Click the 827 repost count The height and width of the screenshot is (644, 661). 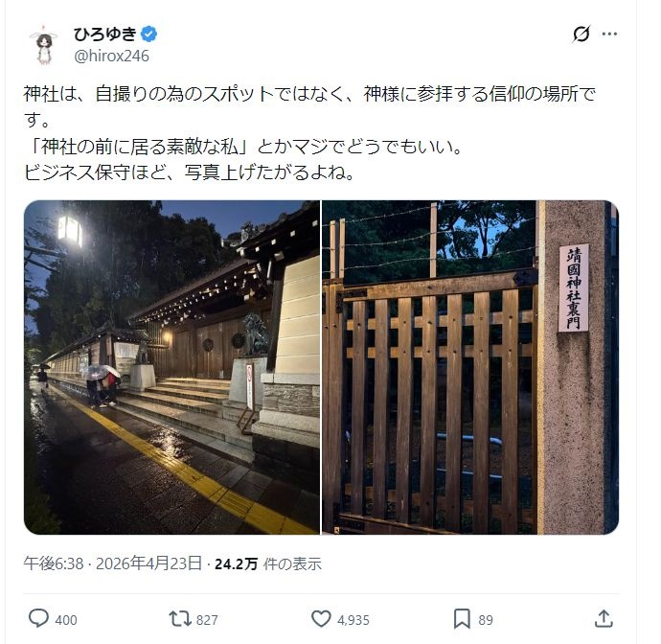pos(207,620)
